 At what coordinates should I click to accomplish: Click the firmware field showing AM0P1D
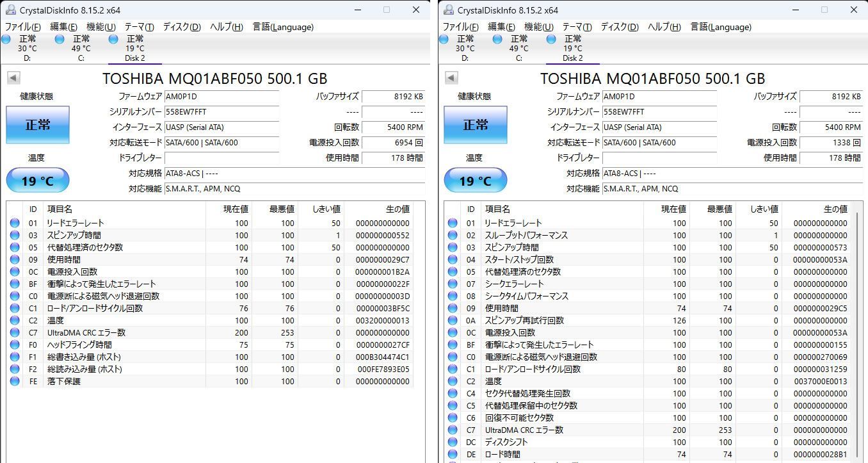point(221,97)
